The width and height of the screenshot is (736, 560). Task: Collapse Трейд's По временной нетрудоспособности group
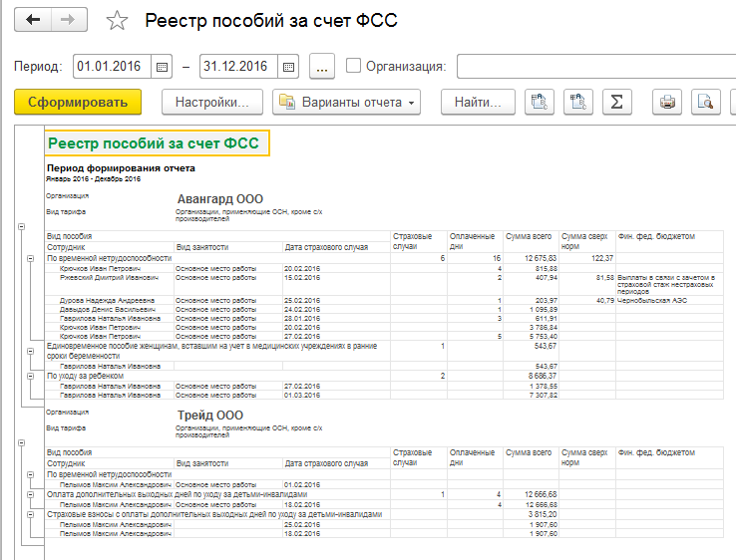(x=31, y=474)
